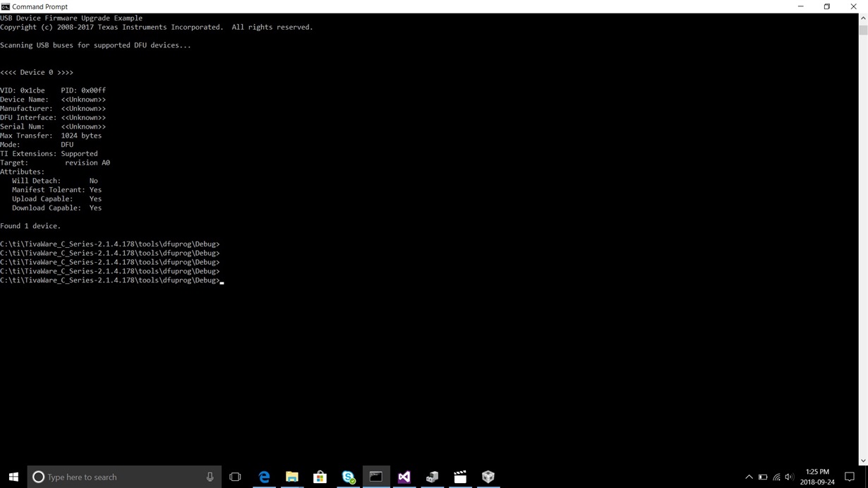This screenshot has height=488, width=868.
Task: Select the Command Prompt taskbar icon
Action: [x=376, y=477]
